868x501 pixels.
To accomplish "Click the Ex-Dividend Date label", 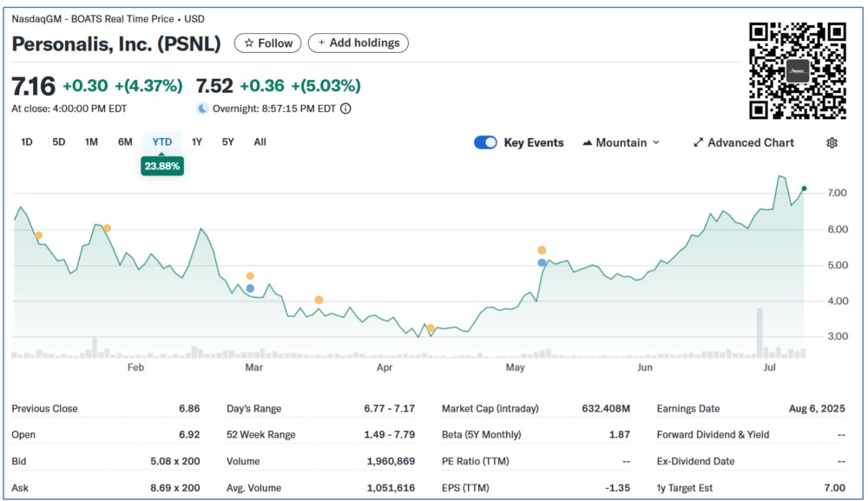I will [696, 461].
